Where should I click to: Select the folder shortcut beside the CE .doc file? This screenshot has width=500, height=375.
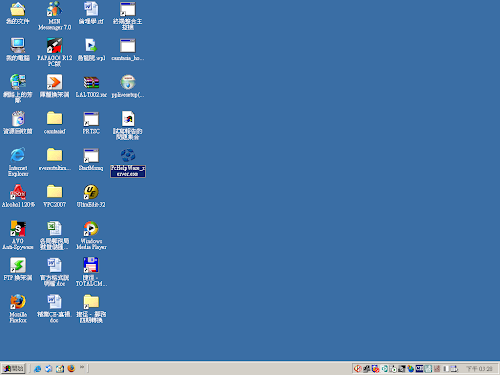point(91,302)
